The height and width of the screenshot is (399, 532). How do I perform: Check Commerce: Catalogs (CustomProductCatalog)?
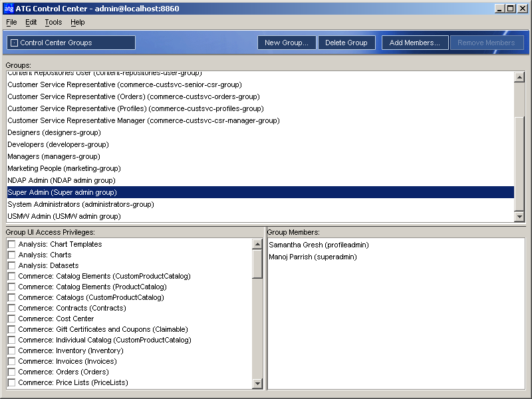tap(11, 297)
